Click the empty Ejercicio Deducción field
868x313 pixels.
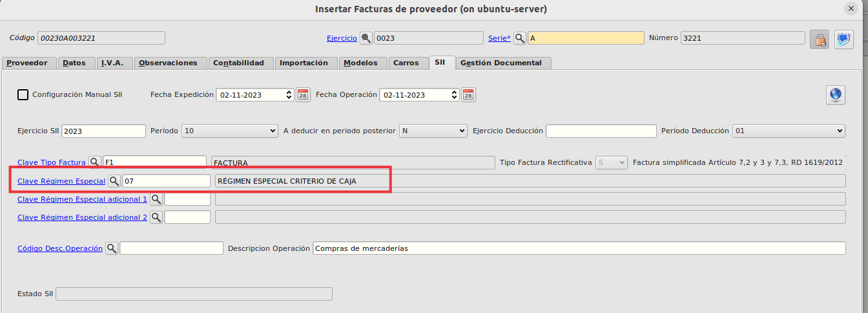[601, 131]
